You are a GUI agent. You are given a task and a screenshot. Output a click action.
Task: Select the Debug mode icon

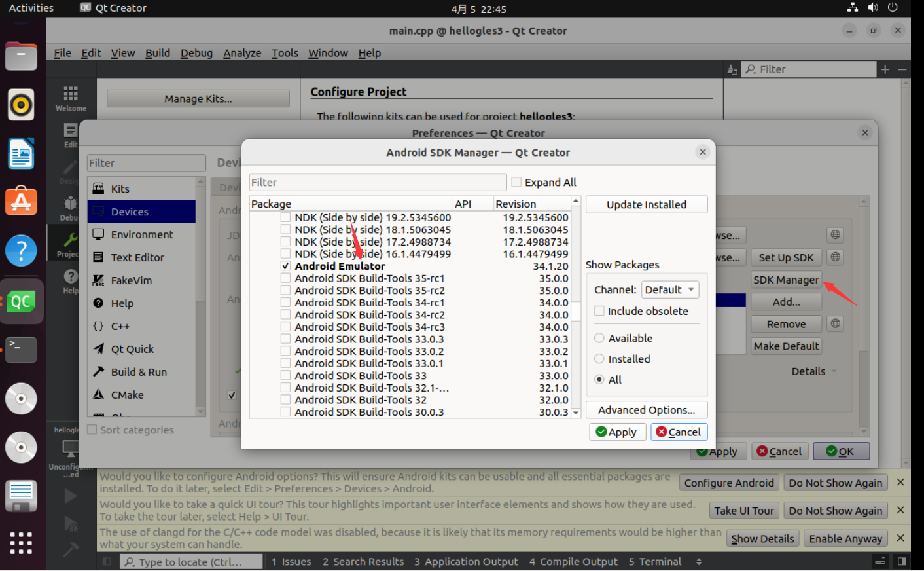(x=71, y=204)
